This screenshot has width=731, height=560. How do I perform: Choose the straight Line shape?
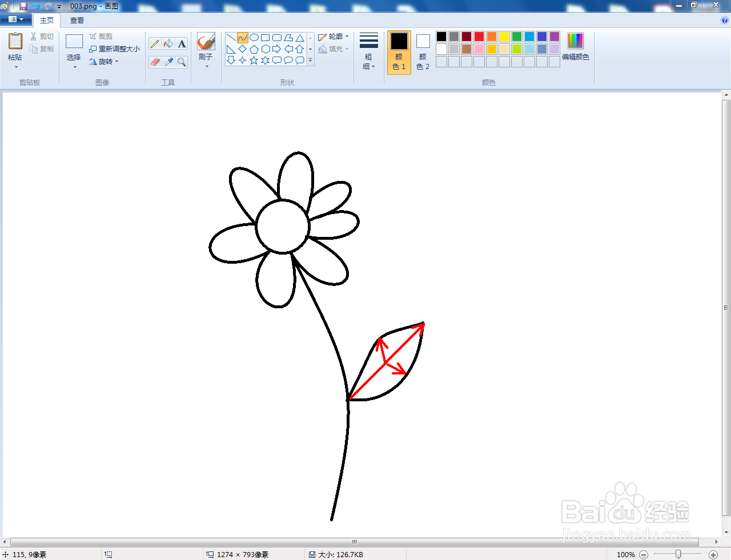click(231, 38)
